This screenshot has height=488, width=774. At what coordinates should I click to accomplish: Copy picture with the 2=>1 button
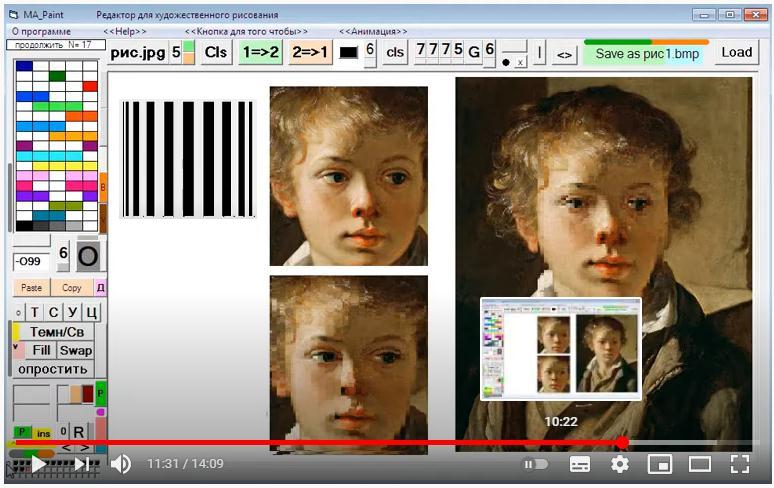click(x=310, y=52)
